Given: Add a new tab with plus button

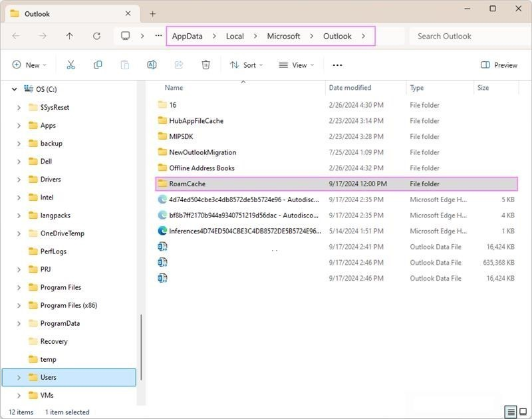Looking at the screenshot, I should pos(153,14).
